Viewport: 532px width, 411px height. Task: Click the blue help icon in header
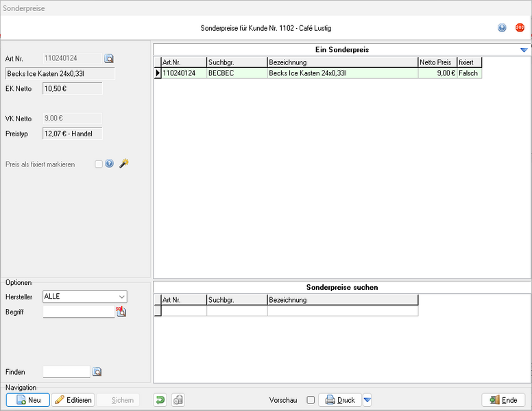pos(502,28)
